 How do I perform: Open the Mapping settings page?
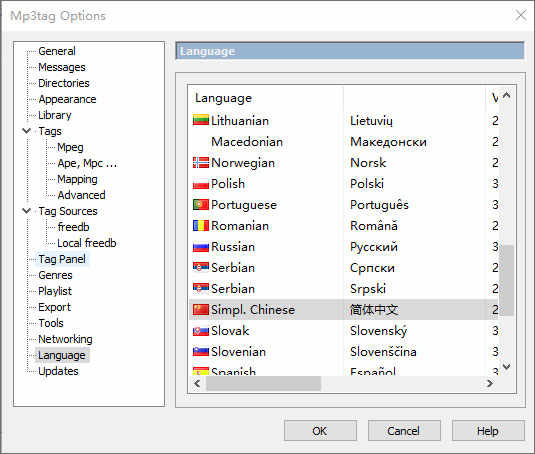click(77, 179)
